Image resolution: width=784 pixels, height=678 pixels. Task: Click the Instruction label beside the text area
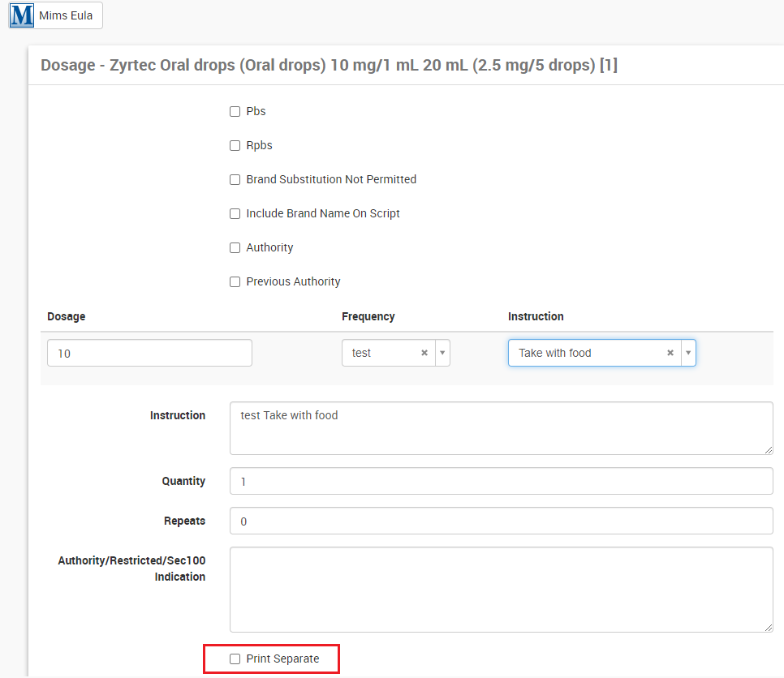coord(178,415)
